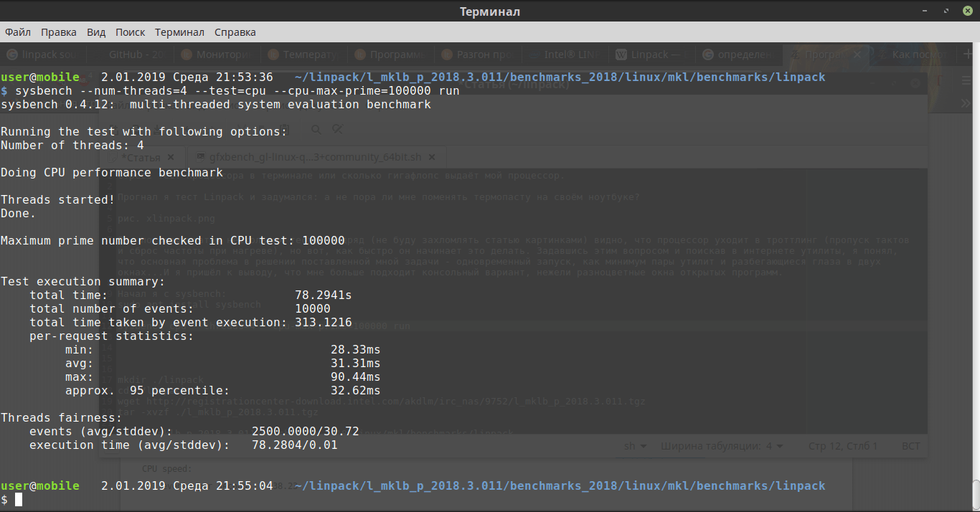
Task: Open the Файл menu
Action: pyautogui.click(x=18, y=32)
